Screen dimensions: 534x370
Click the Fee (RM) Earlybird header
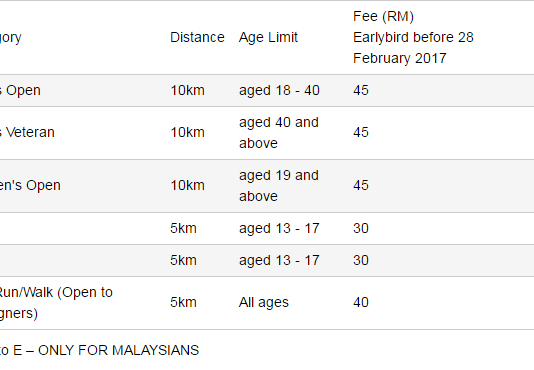(x=413, y=37)
